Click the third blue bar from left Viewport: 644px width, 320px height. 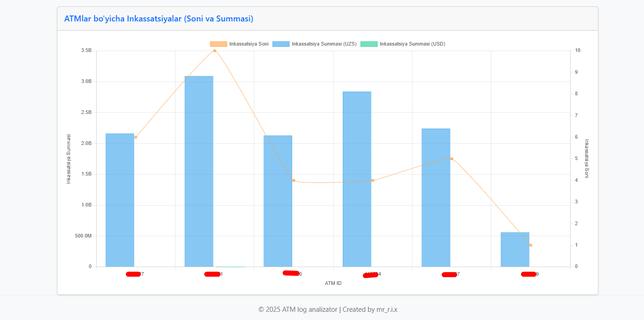click(x=278, y=201)
